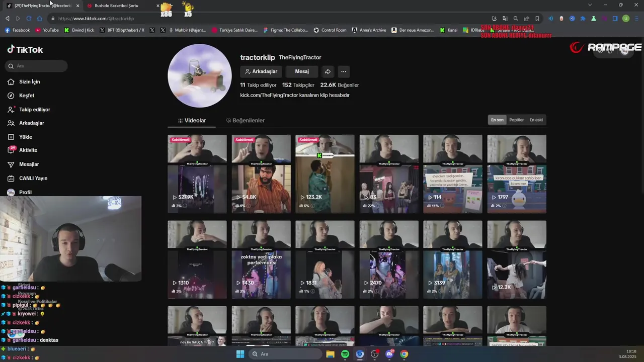This screenshot has width=644, height=362.
Task: Go back in the browser
Action: coord(8,19)
